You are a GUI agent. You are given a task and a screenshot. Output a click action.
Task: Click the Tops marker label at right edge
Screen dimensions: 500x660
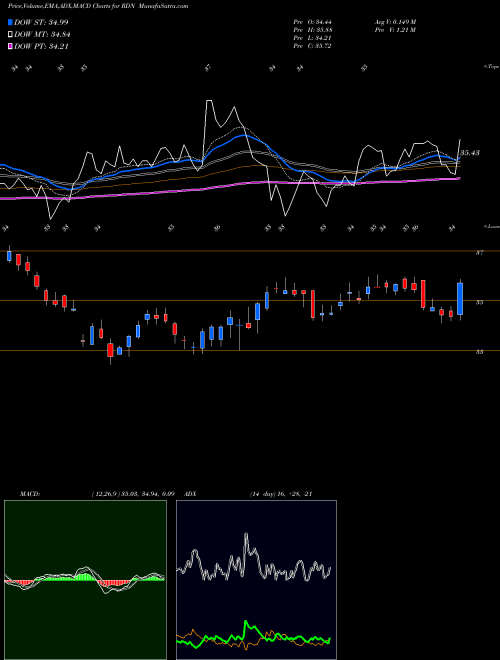click(491, 67)
